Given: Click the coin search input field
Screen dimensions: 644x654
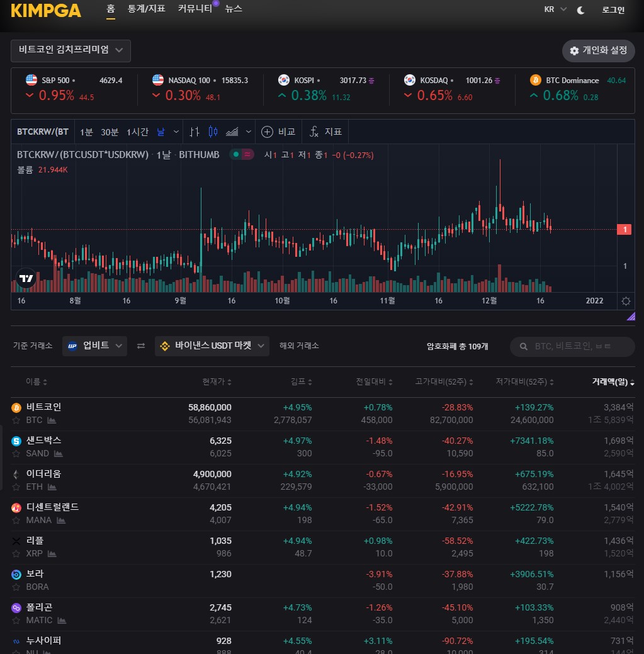Looking at the screenshot, I should pos(572,347).
